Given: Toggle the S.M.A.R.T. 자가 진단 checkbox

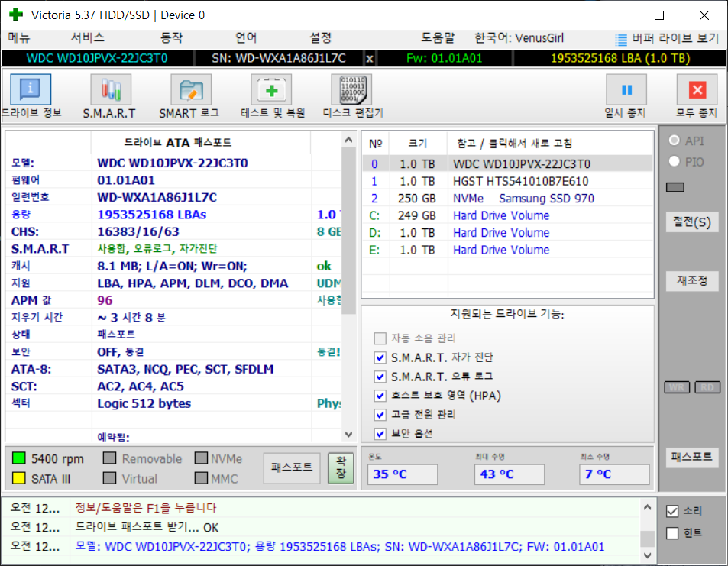Looking at the screenshot, I should coord(380,357).
